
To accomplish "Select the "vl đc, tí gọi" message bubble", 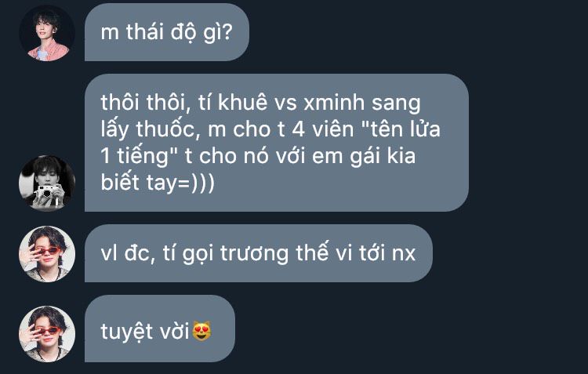I will (259, 253).
